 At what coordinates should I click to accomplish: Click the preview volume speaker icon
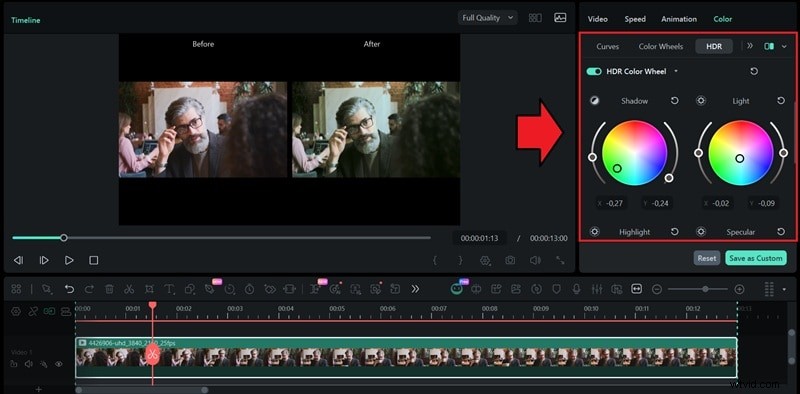pyautogui.click(x=535, y=260)
